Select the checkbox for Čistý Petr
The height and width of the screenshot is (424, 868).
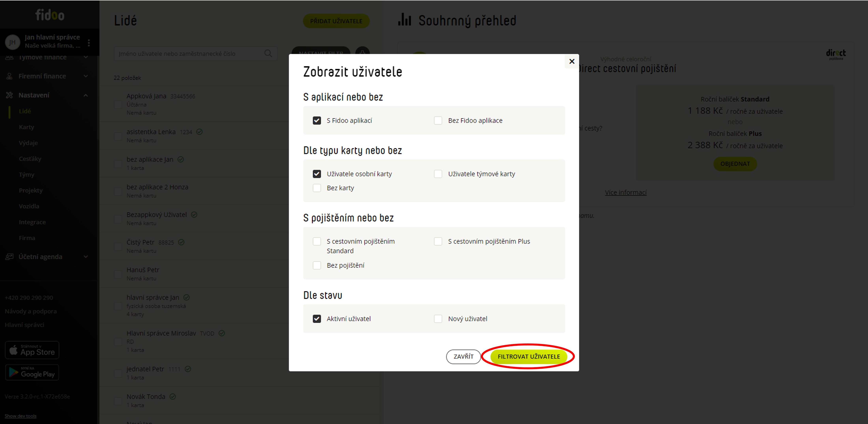[x=118, y=247]
